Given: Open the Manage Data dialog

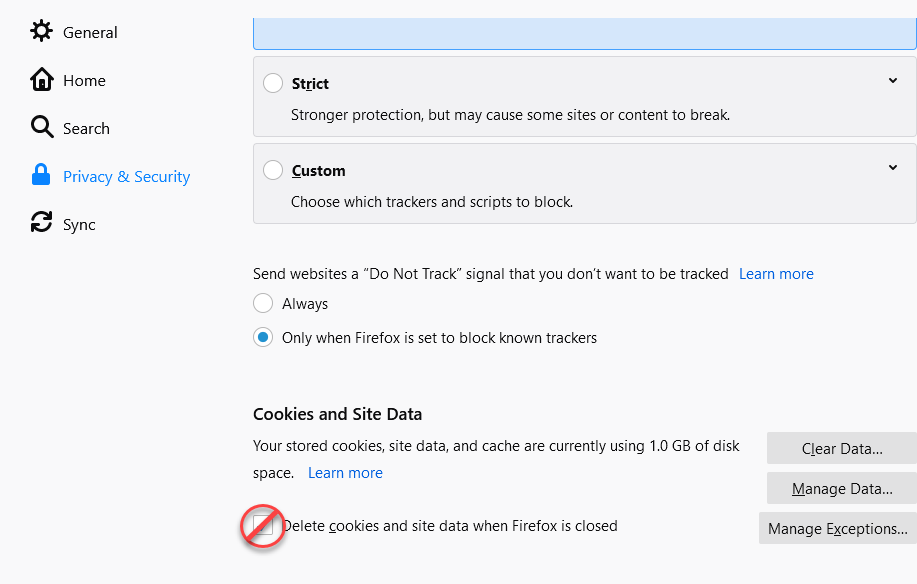Looking at the screenshot, I should tap(841, 489).
